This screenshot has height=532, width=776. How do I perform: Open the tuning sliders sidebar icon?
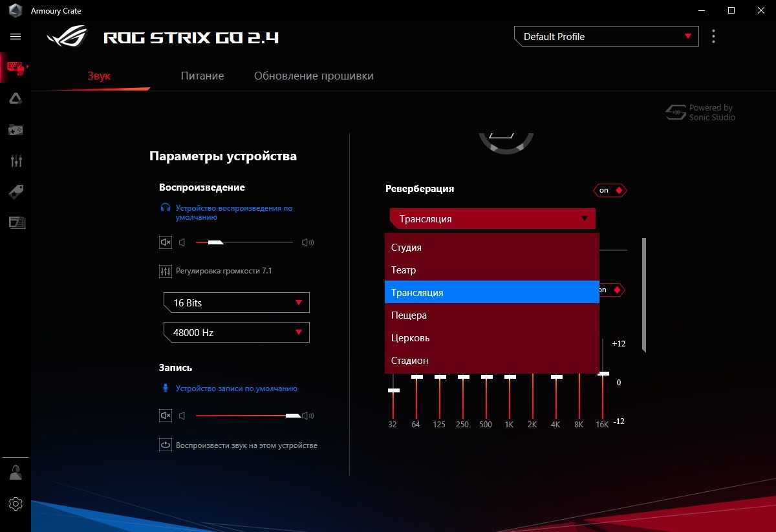tap(16, 161)
